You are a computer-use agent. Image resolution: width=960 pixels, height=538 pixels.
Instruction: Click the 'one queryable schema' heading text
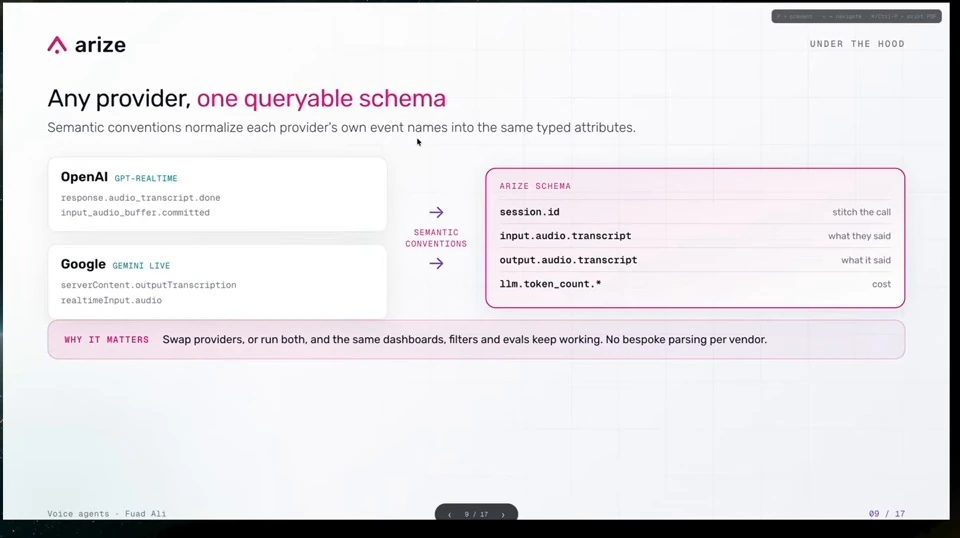pos(321,99)
